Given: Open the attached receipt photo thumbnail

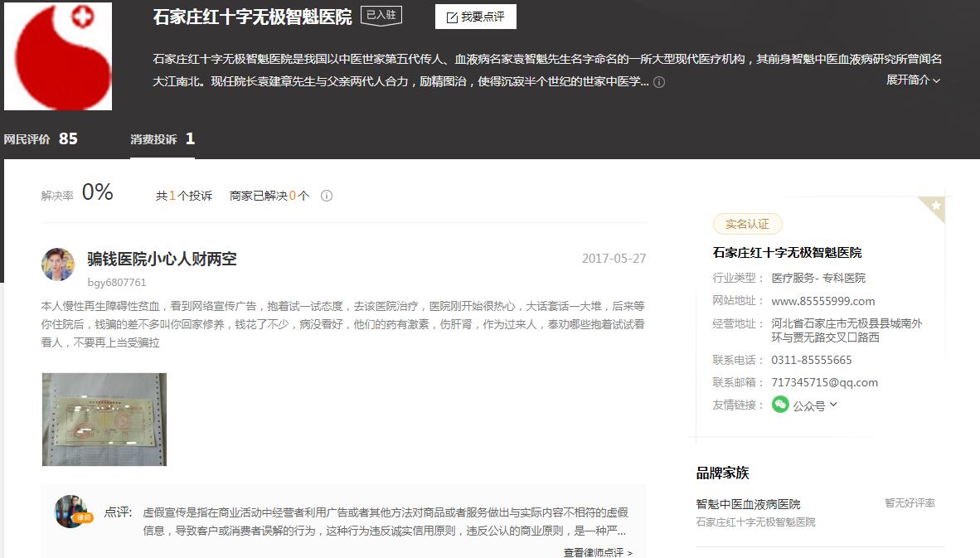Looking at the screenshot, I should [x=104, y=419].
